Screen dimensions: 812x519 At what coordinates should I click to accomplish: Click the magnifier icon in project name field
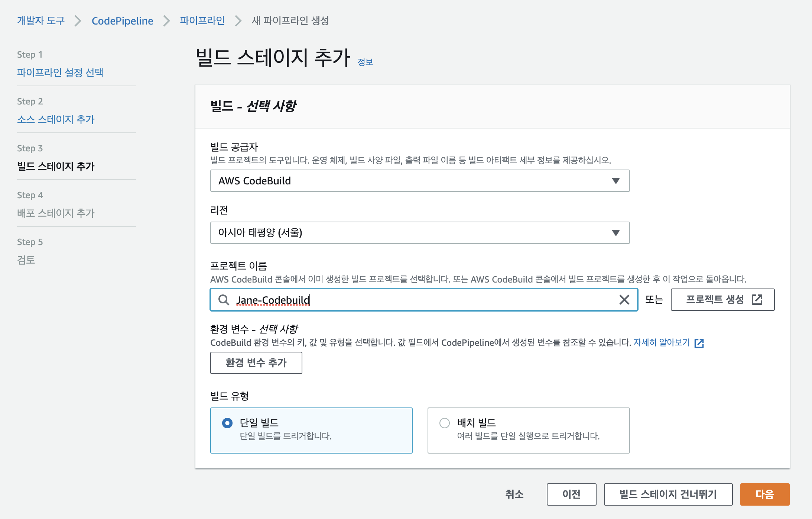pos(224,300)
